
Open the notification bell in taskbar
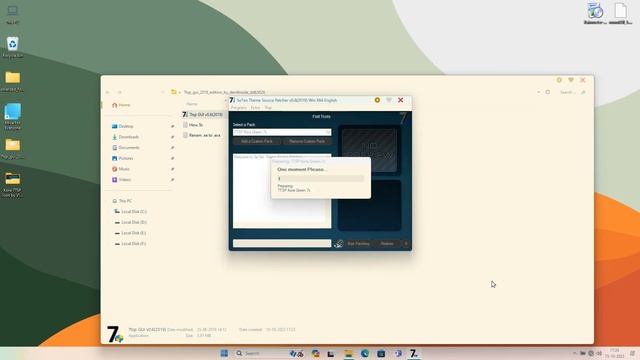click(632, 353)
